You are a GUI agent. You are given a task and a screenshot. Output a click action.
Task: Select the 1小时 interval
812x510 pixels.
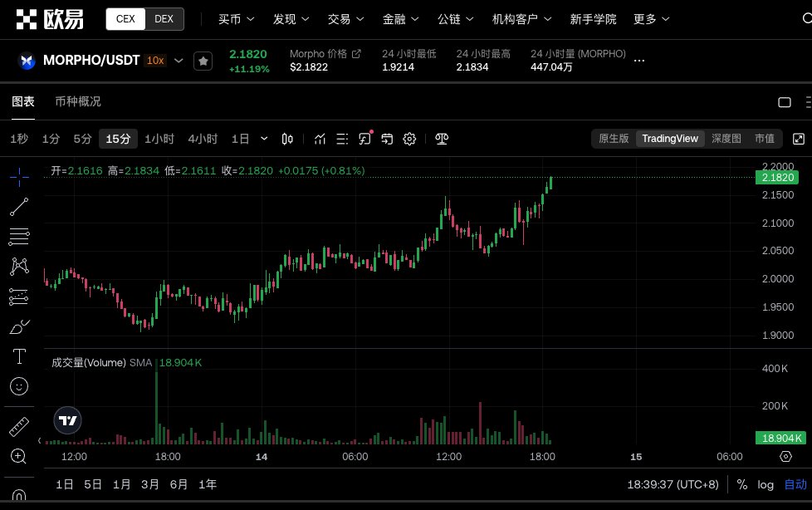(x=159, y=139)
